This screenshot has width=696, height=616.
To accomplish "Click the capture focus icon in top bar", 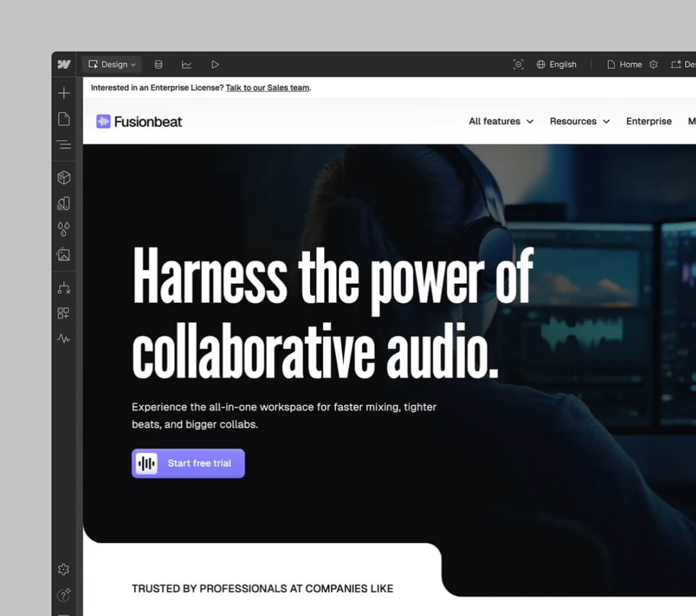I will pyautogui.click(x=518, y=64).
